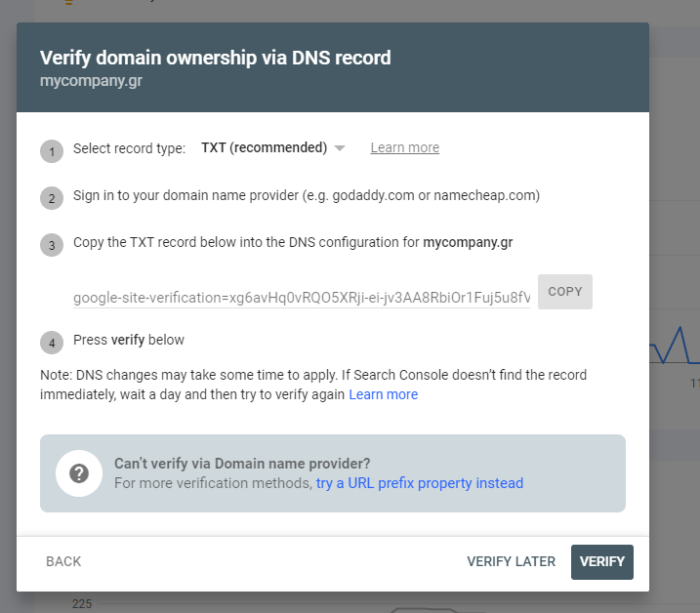700x613 pixels.
Task: Follow the Learn more link in the DNS note
Action: point(383,394)
